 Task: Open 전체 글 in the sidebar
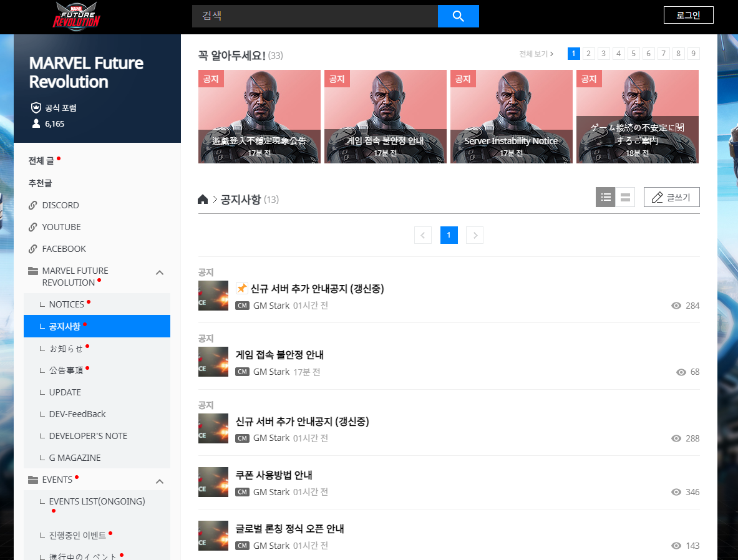pos(41,161)
